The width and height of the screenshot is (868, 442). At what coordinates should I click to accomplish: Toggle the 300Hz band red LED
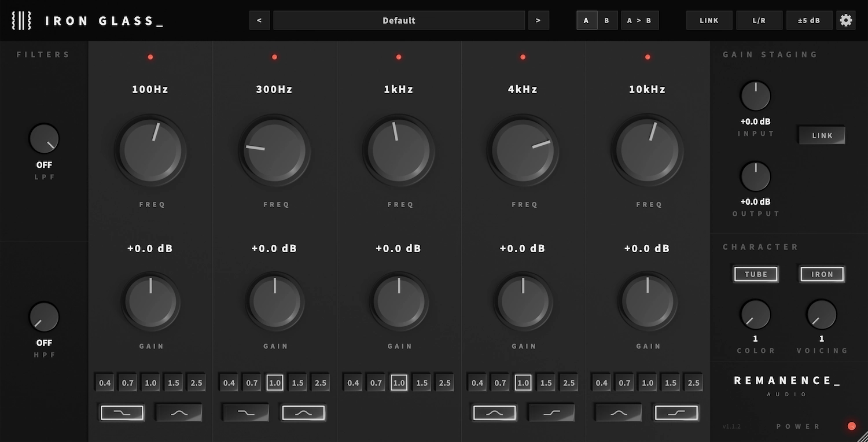click(274, 57)
